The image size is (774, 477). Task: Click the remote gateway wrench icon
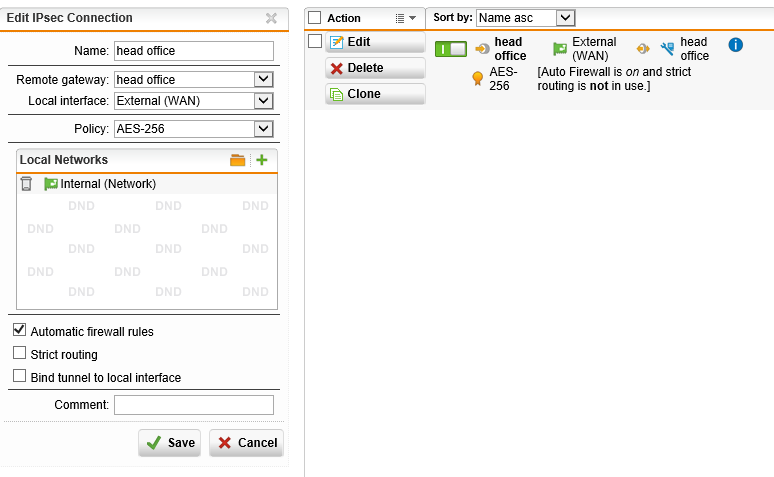(x=667, y=48)
